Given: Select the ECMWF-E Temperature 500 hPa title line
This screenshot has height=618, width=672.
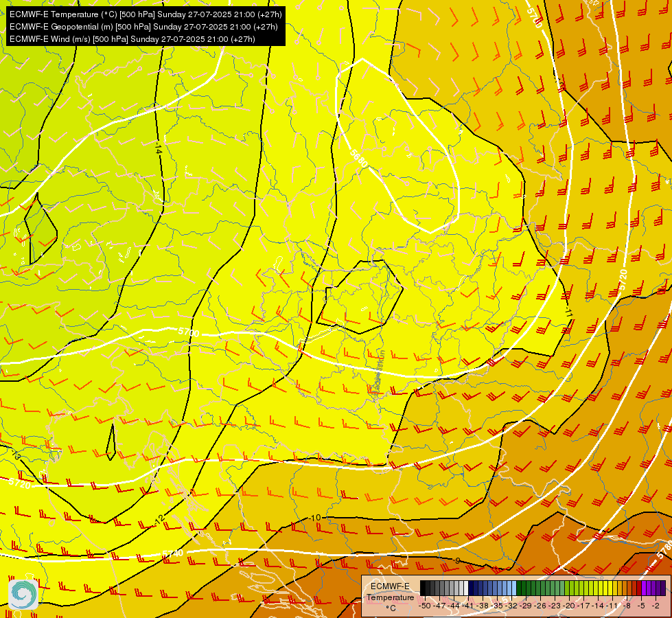Looking at the screenshot, I should point(146,14).
